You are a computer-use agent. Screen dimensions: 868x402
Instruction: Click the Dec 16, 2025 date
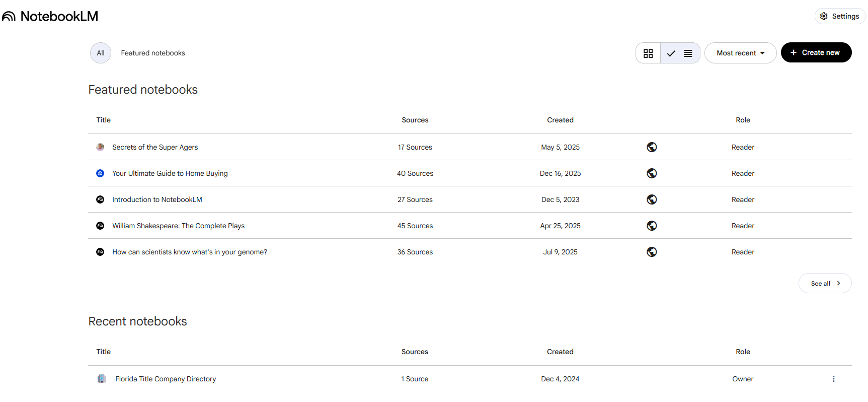click(x=560, y=173)
